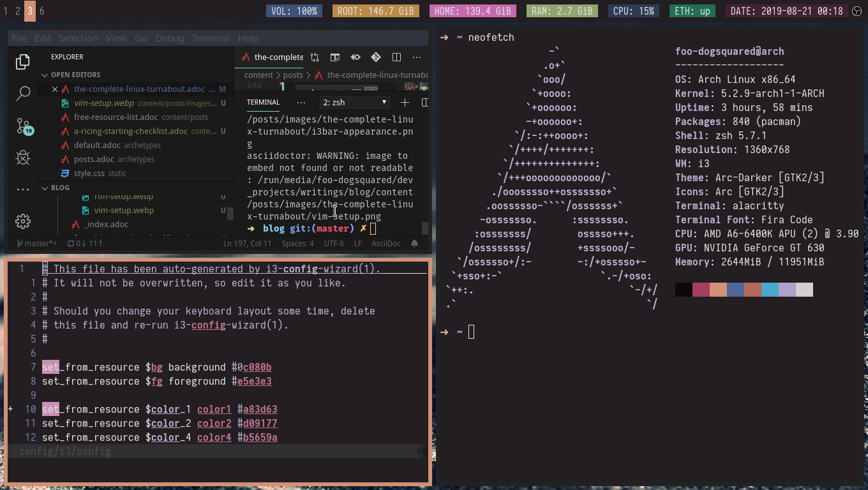The width and height of the screenshot is (868, 490).
Task: Switch to the-complete editor tab
Action: click(270, 57)
